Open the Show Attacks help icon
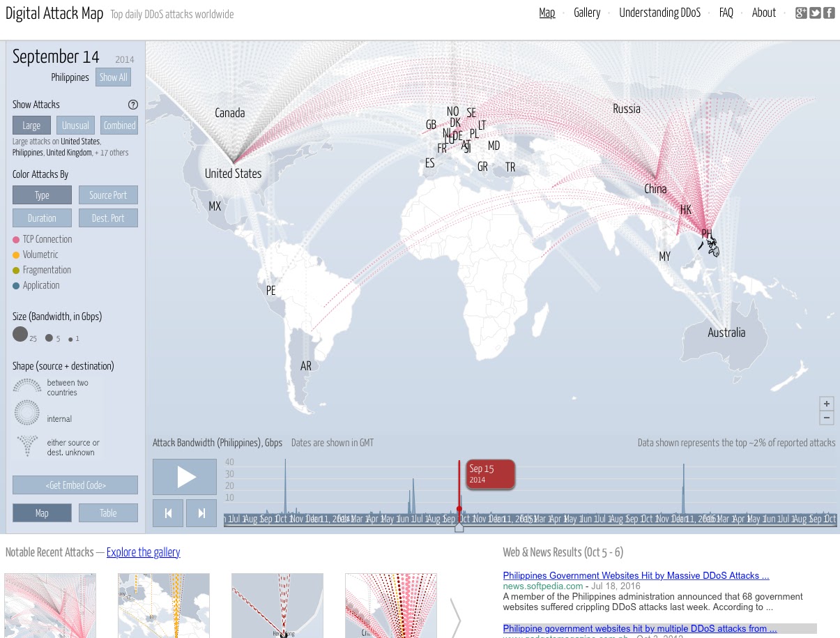Screen dimensions: 840x638 click(x=133, y=105)
